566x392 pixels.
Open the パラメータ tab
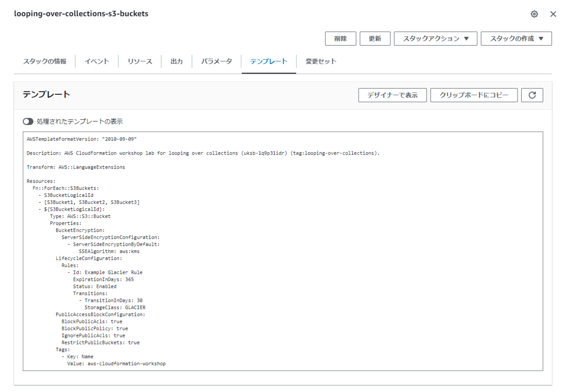216,61
